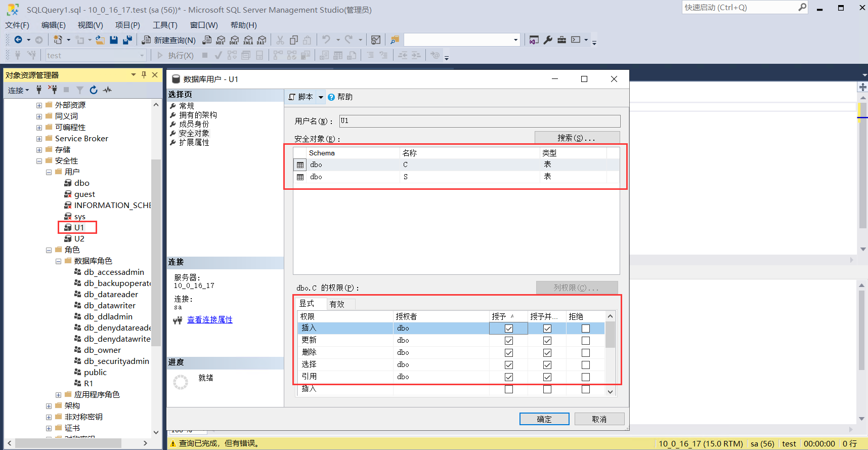The height and width of the screenshot is (450, 868).
Task: Pin the Object Explorer panel
Action: (x=144, y=75)
